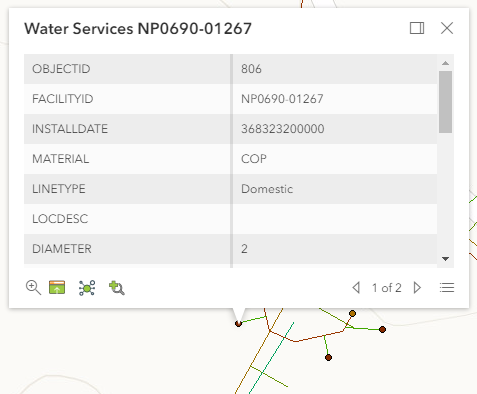Select the LINETYPE field label
This screenshot has height=394, width=477.
pyautogui.click(x=59, y=189)
